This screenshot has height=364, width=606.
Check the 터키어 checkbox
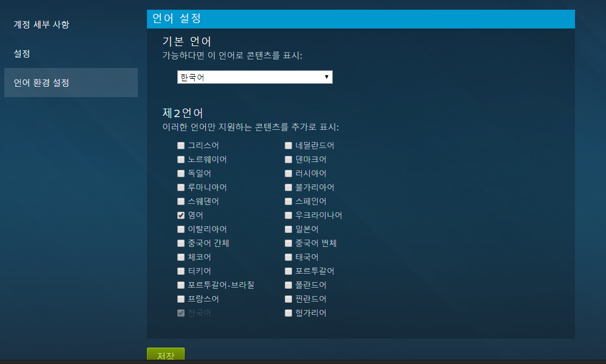click(x=181, y=271)
